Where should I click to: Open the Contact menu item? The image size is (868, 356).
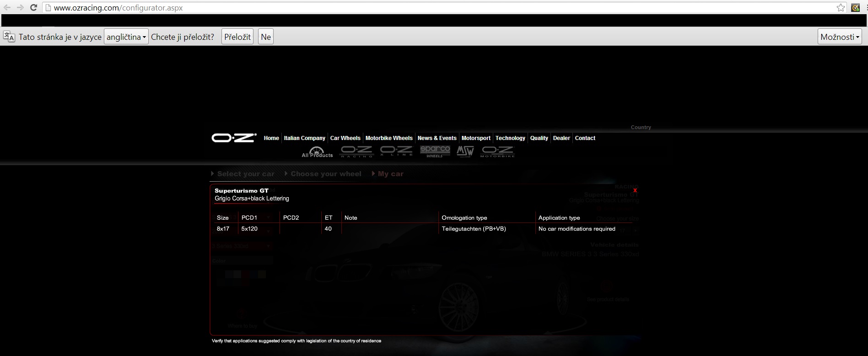(x=585, y=138)
